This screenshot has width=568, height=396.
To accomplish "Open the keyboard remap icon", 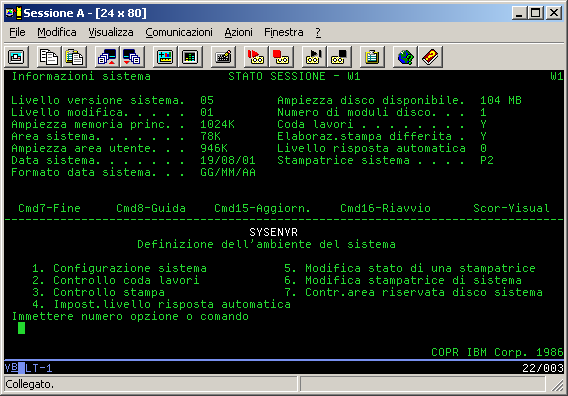I will pos(223,57).
